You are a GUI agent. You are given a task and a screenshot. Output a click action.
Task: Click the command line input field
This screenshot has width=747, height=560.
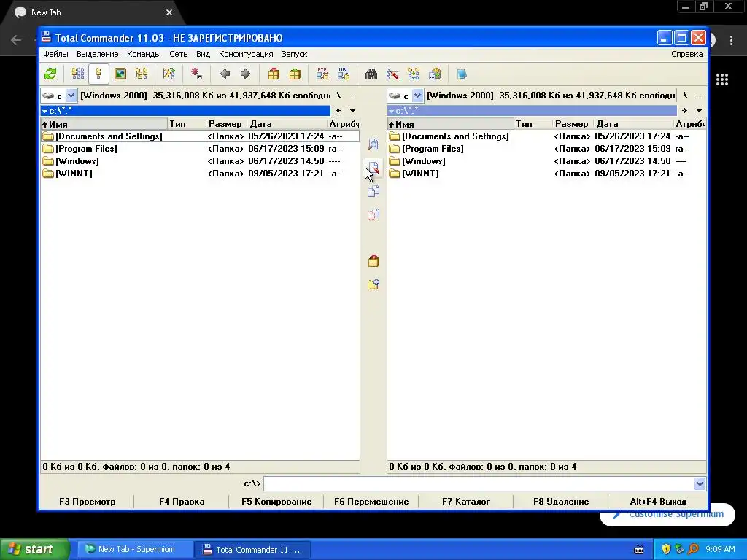(479, 484)
